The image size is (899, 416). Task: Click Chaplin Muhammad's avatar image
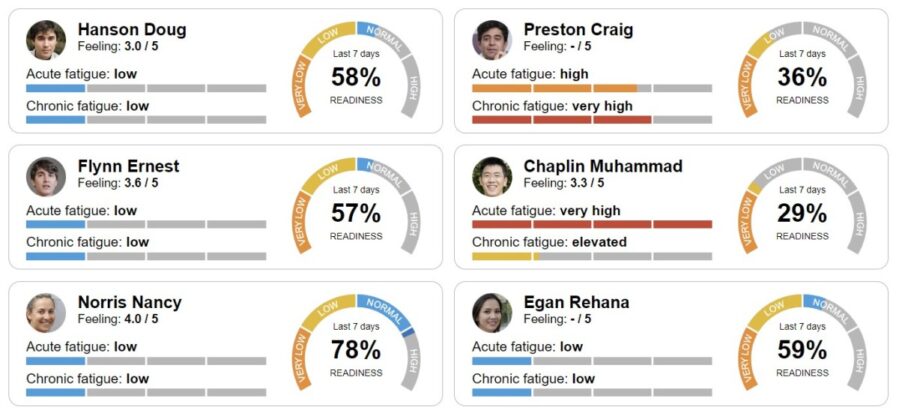pyautogui.click(x=492, y=176)
